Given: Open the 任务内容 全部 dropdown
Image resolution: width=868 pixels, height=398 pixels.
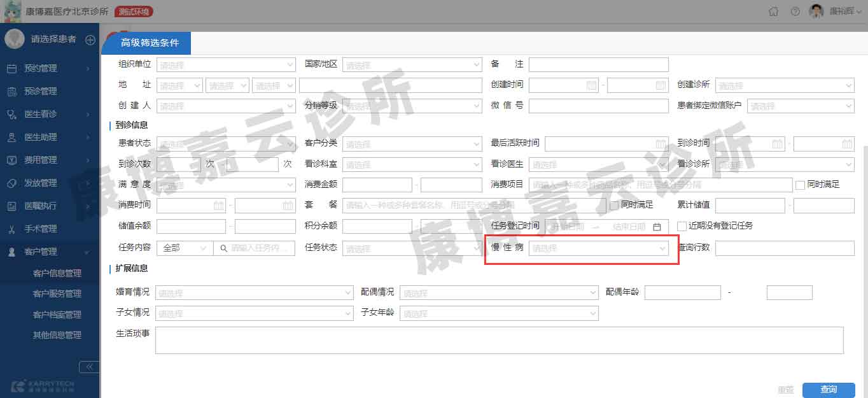Looking at the screenshot, I should click(x=185, y=248).
